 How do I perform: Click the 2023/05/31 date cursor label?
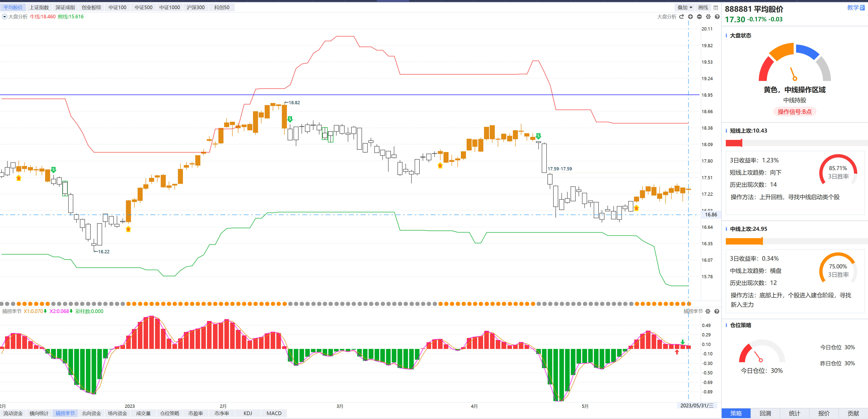point(697,405)
